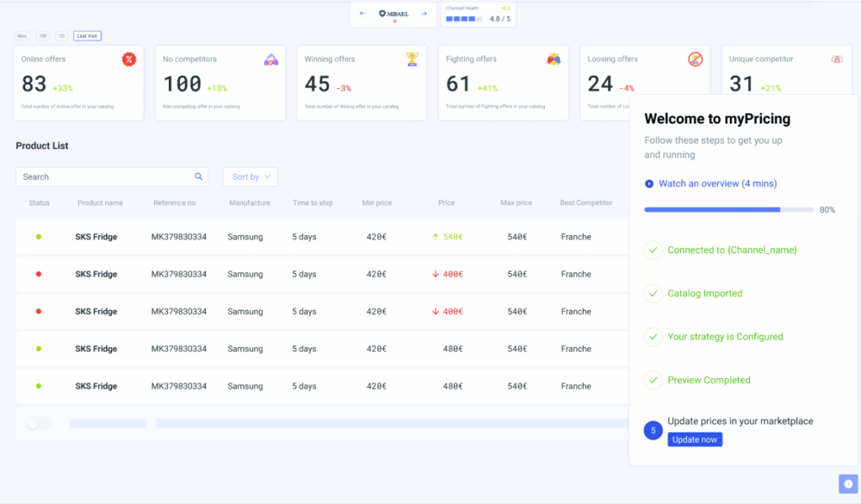Click the -3% change on Winning offers
861x504 pixels.
(x=344, y=88)
